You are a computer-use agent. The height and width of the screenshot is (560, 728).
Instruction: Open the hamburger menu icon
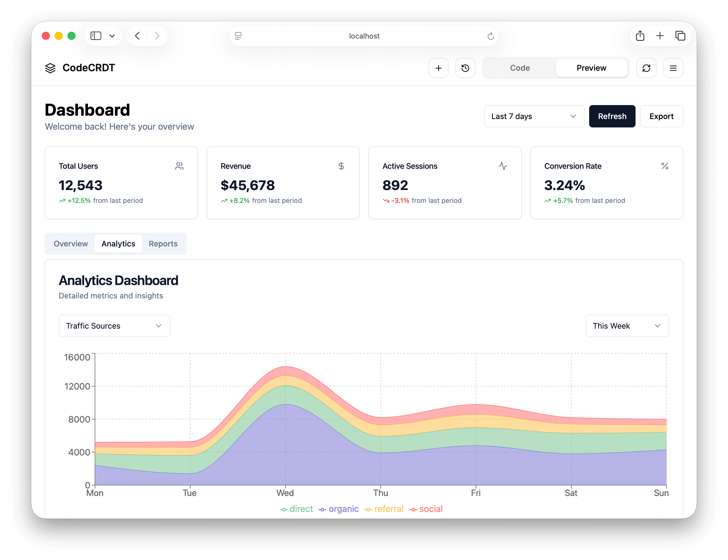click(673, 68)
